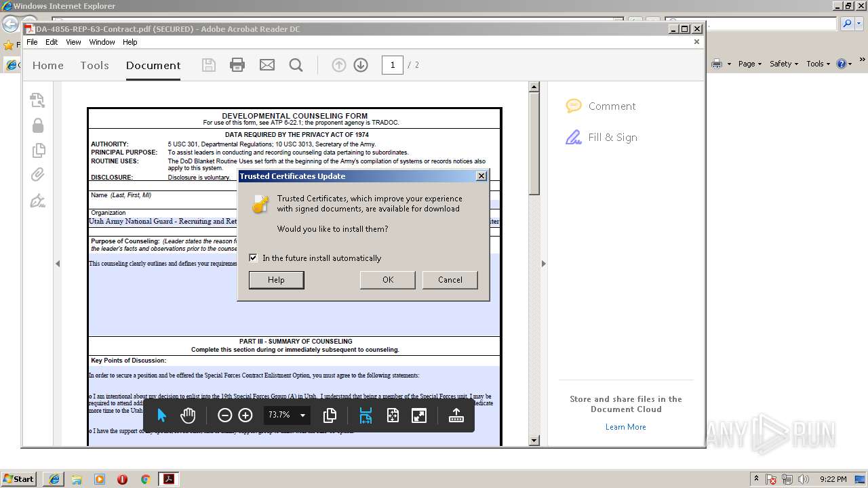This screenshot has width=868, height=488.
Task: Close the Trusted Certificates Update dialog
Action: pyautogui.click(x=481, y=176)
